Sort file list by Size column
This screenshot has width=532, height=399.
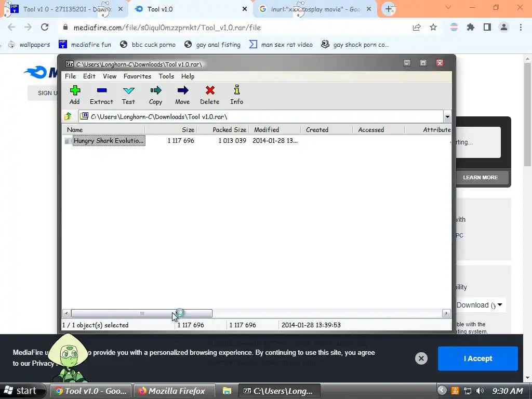click(170, 129)
